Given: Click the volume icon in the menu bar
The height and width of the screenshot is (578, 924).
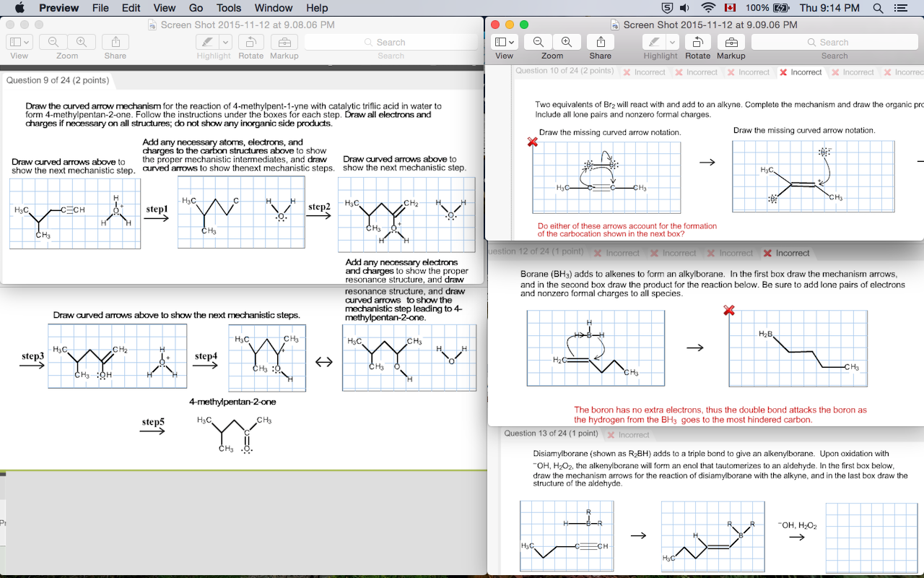Looking at the screenshot, I should [x=684, y=8].
